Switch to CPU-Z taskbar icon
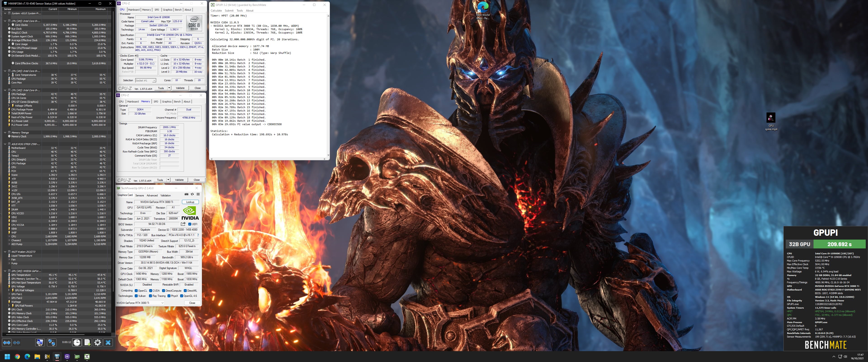Viewport: 868px width, 362px height. tap(67, 356)
